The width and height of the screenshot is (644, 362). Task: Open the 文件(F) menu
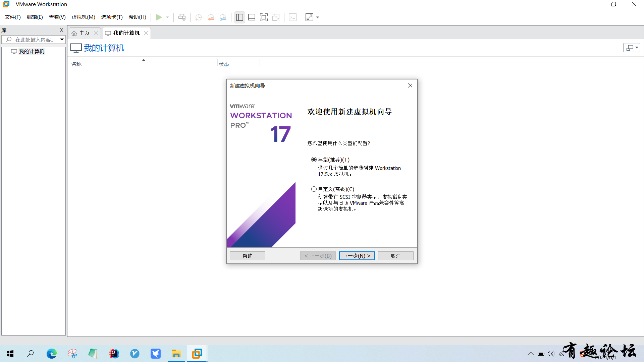(x=13, y=17)
